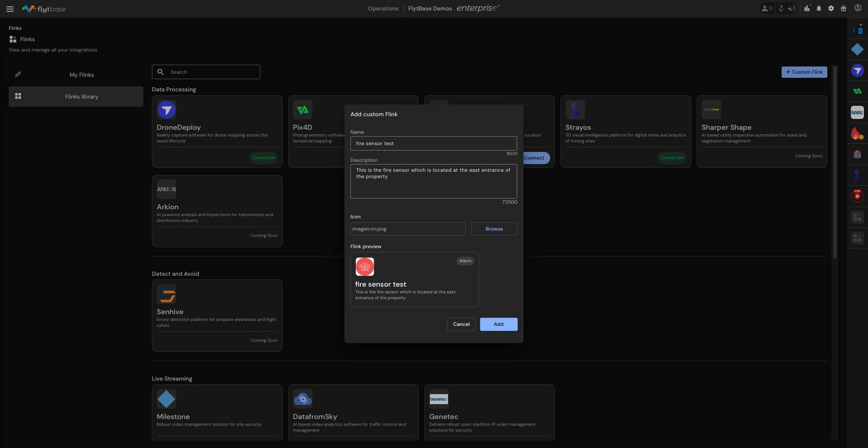This screenshot has width=868, height=448.
Task: Click the Icon filename field
Action: (x=408, y=229)
